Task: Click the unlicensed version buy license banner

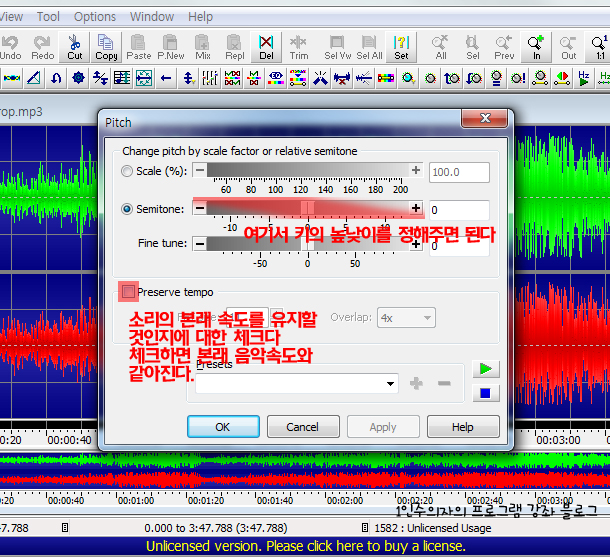Action: [305, 546]
